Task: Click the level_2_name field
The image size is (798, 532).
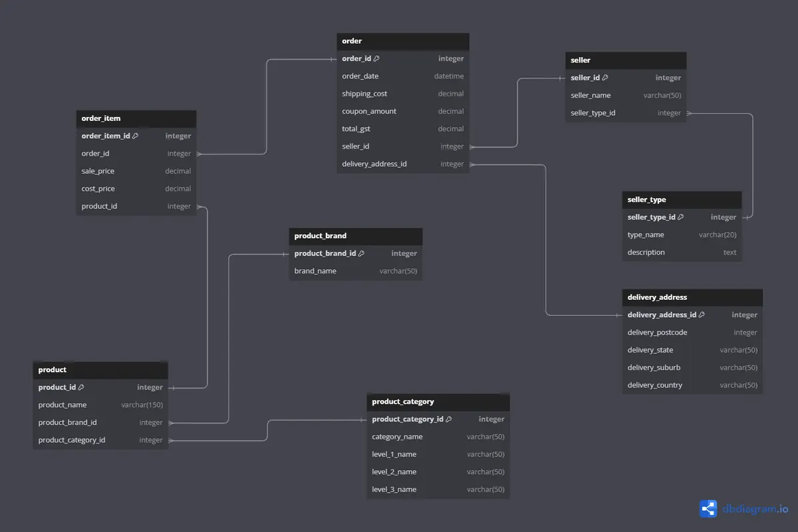Action: point(438,472)
